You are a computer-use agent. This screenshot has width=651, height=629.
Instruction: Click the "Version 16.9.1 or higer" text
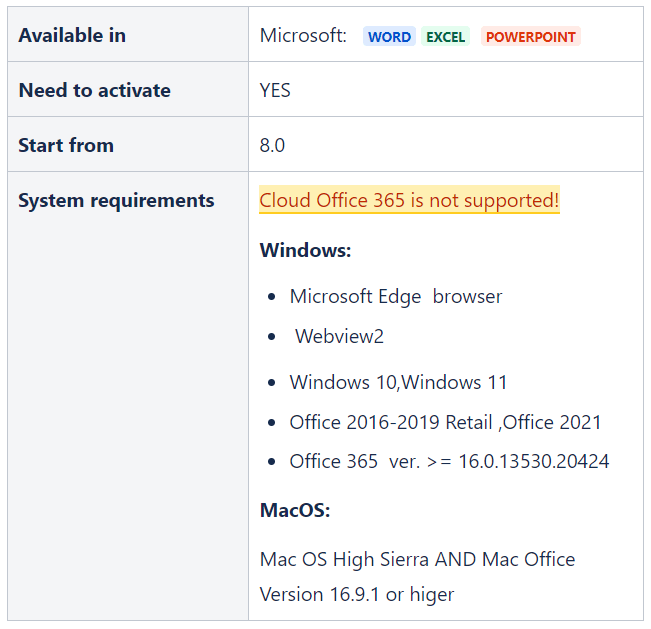[357, 594]
